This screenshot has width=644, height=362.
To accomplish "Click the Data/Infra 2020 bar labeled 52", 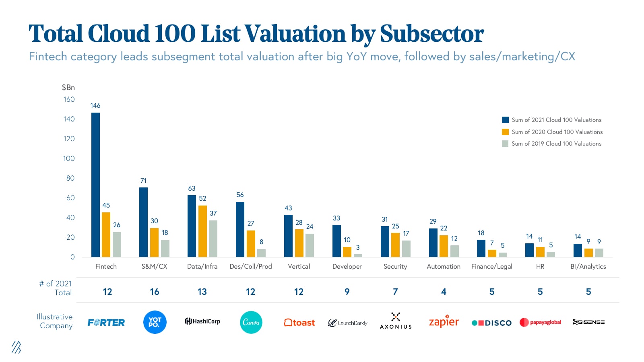I will [202, 231].
